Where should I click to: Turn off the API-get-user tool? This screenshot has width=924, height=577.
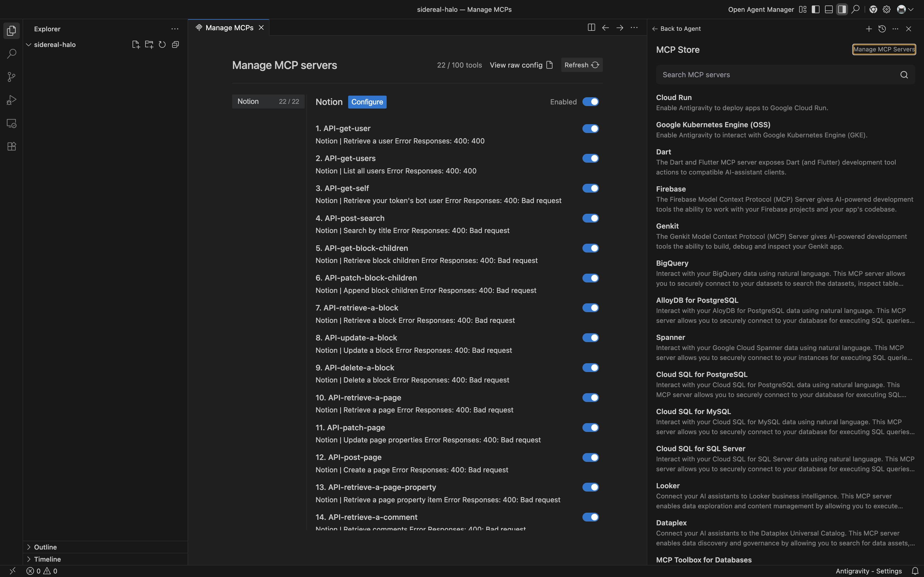[590, 129]
